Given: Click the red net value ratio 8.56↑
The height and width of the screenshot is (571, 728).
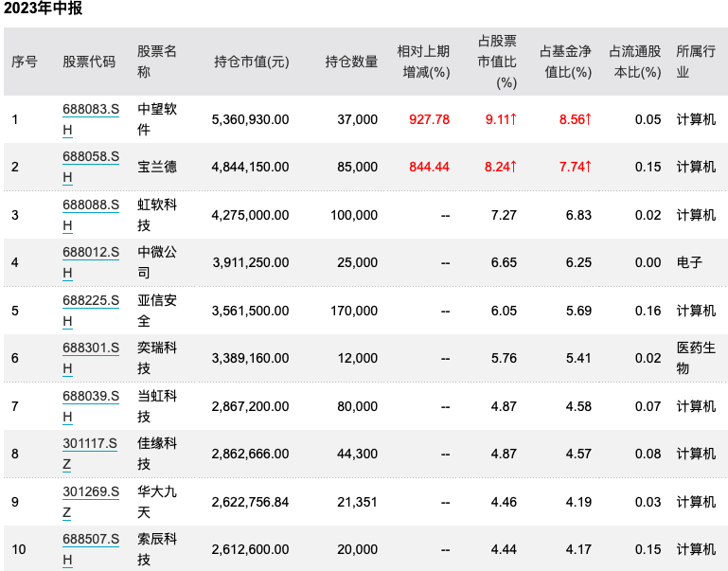Looking at the screenshot, I should click(576, 119).
